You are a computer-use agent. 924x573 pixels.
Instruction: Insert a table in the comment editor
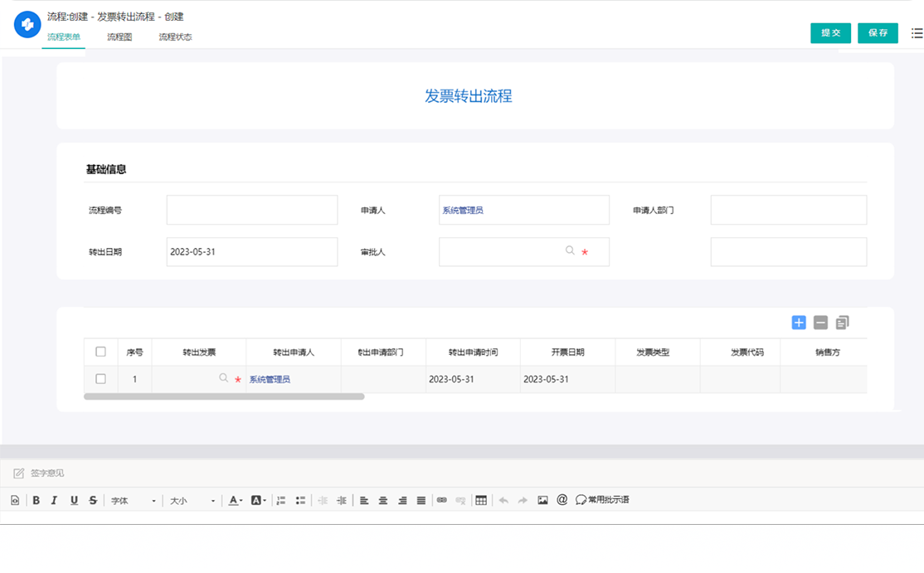coord(481,500)
